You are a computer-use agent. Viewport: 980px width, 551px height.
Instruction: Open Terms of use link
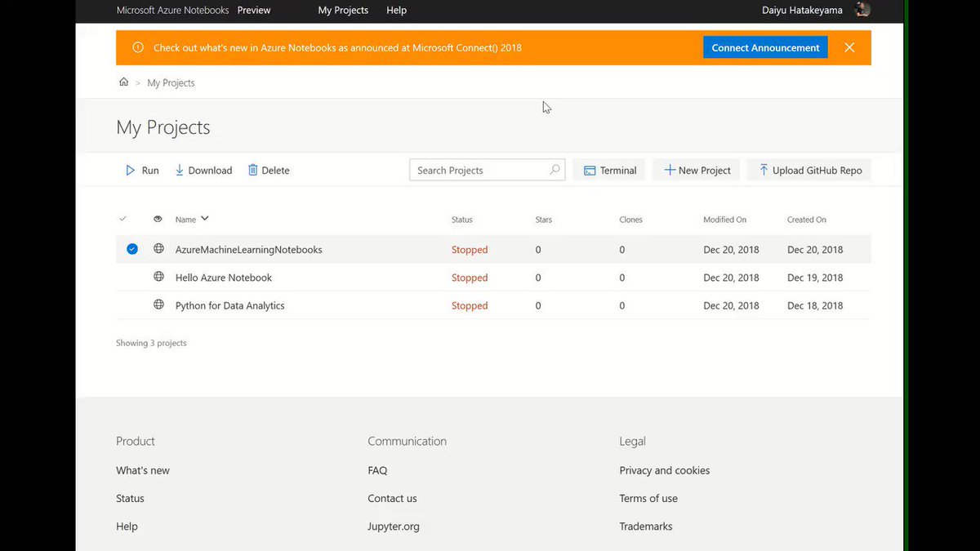[x=648, y=498]
